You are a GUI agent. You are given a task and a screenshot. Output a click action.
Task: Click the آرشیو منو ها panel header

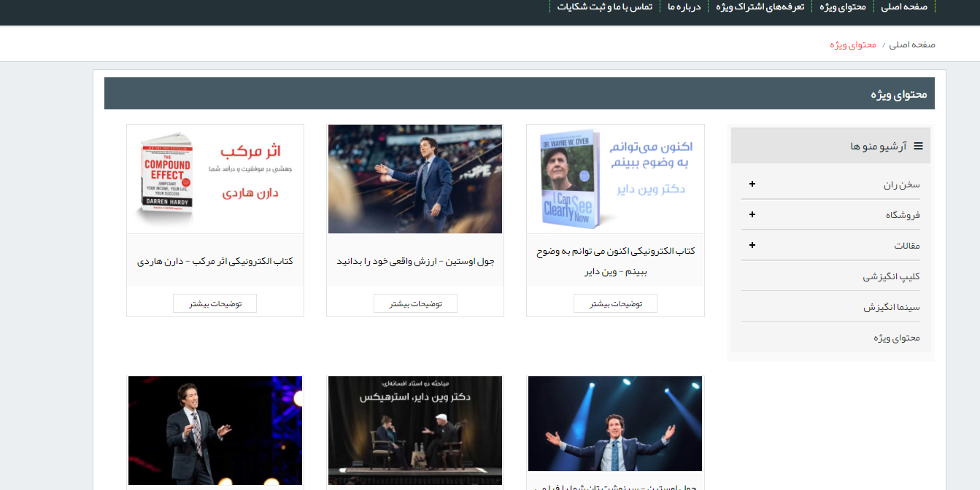tap(830, 146)
